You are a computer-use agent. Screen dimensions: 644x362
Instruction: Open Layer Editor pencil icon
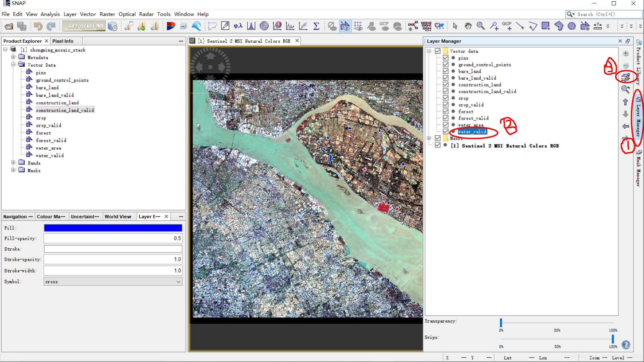pos(626,77)
